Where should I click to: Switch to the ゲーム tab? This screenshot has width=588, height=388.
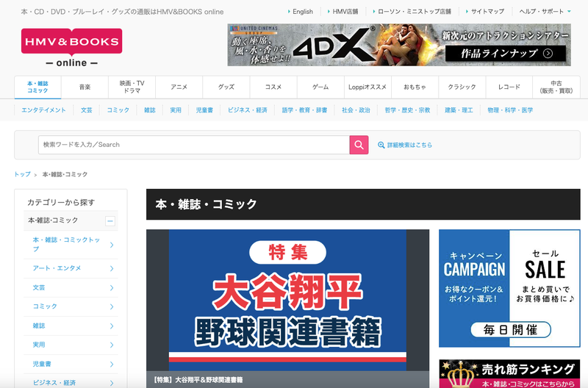coord(320,87)
